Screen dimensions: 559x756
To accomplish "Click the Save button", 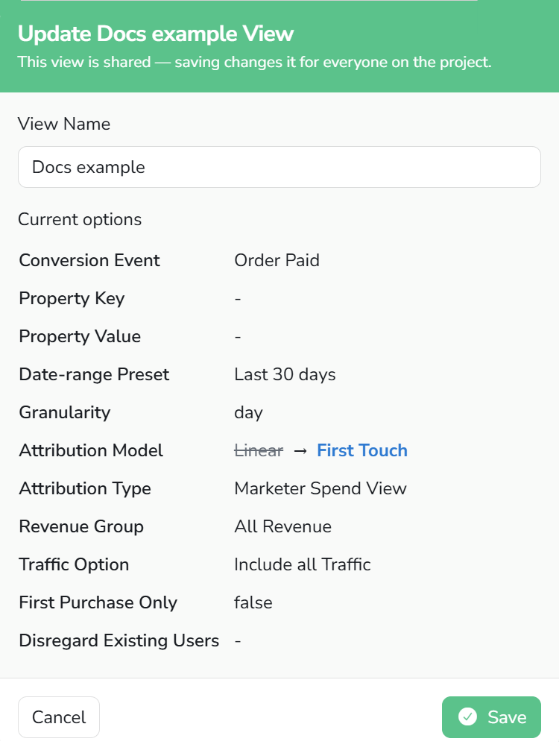I will click(x=491, y=717).
